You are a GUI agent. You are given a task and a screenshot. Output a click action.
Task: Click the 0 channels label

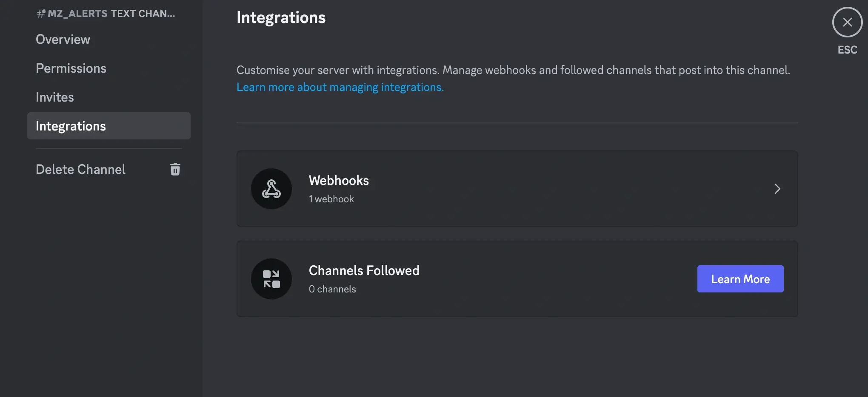[332, 289]
